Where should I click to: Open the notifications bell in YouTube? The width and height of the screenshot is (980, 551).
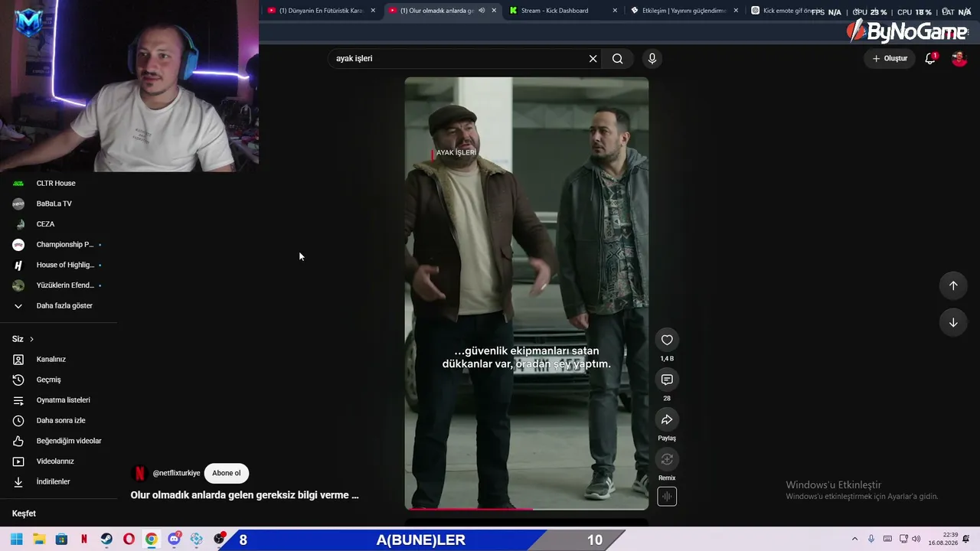click(x=930, y=59)
